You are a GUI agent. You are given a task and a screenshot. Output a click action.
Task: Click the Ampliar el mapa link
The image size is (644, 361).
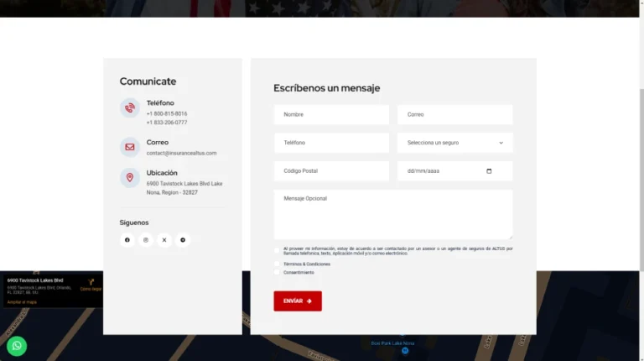[22, 302]
